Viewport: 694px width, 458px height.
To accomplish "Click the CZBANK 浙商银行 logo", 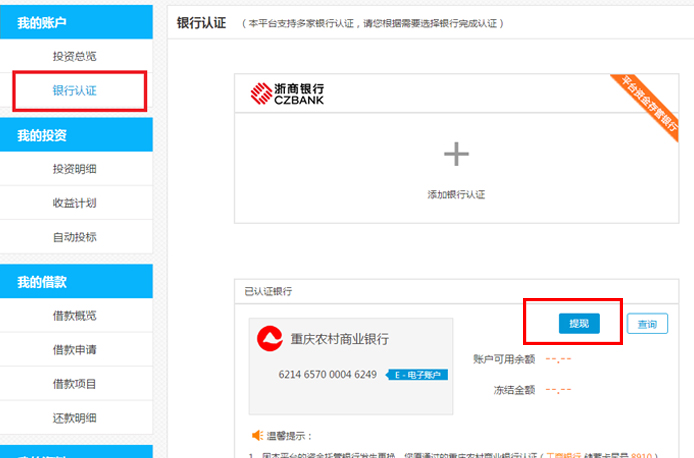I will 287,93.
